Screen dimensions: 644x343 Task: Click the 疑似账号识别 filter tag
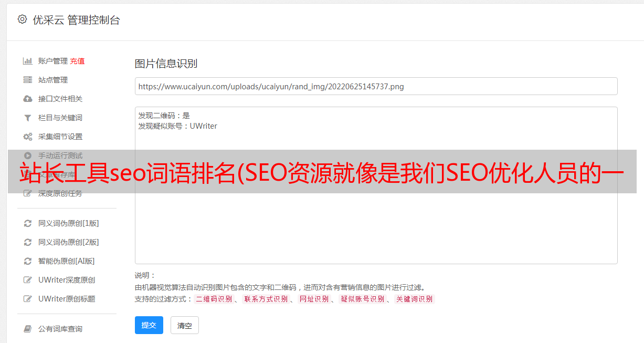coord(362,299)
